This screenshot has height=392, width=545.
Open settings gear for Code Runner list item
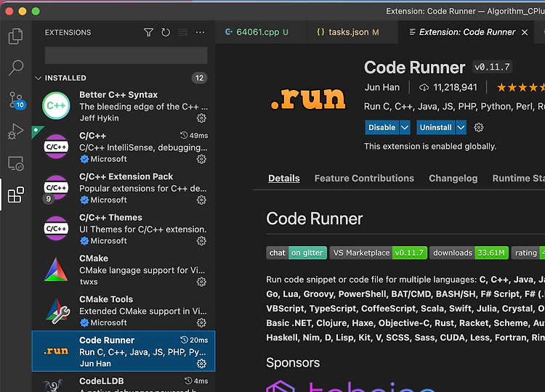point(201,364)
